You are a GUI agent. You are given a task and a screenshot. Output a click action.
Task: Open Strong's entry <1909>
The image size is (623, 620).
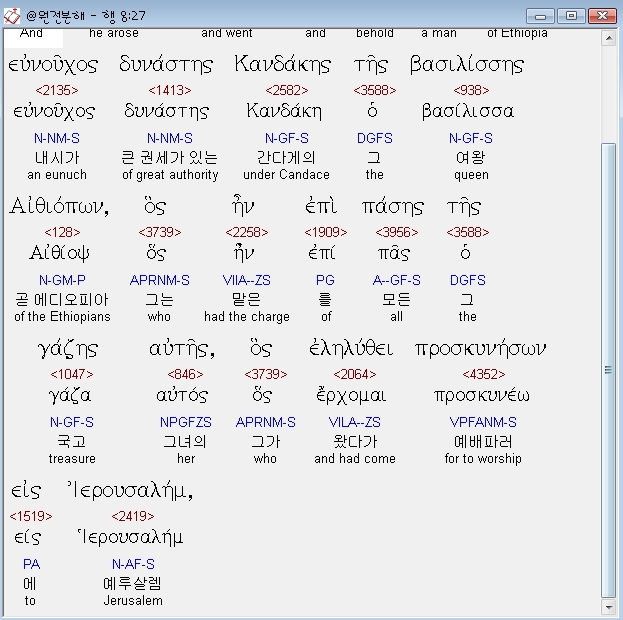pyautogui.click(x=325, y=232)
